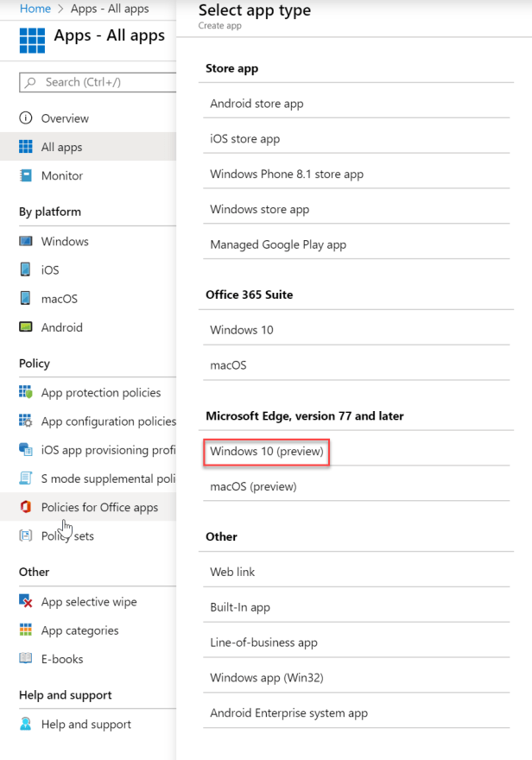
Task: Open App protection policies icon
Action: coord(26,392)
